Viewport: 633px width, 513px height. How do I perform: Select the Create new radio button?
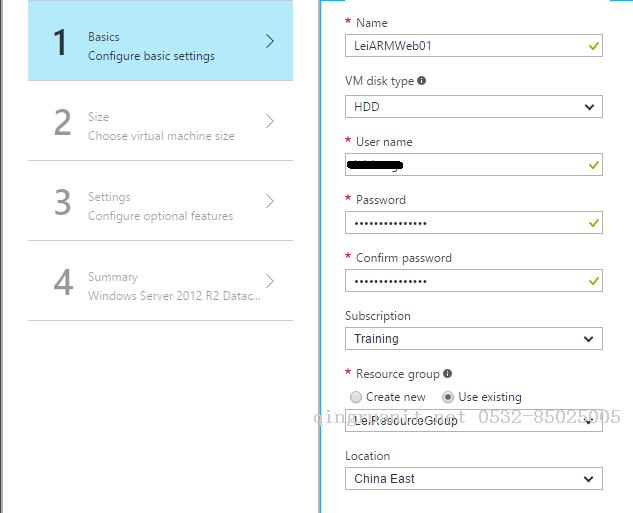point(356,397)
